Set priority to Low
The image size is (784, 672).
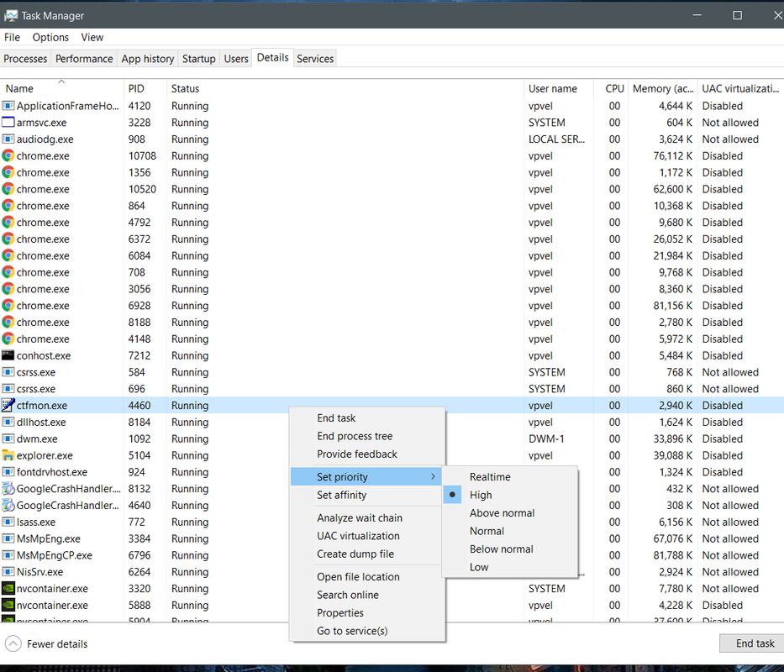point(510,566)
